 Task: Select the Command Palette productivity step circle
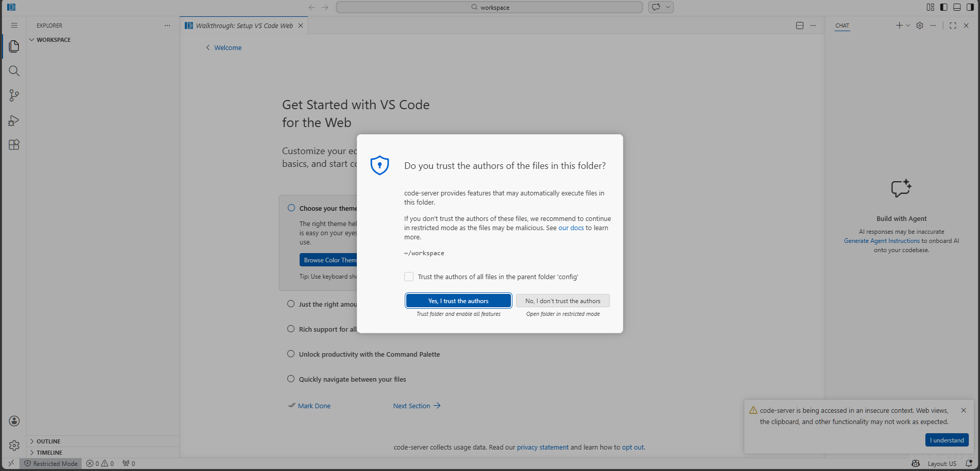tap(291, 354)
